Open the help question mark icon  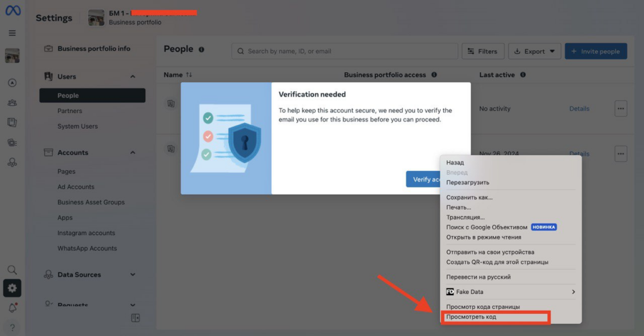tap(13, 327)
